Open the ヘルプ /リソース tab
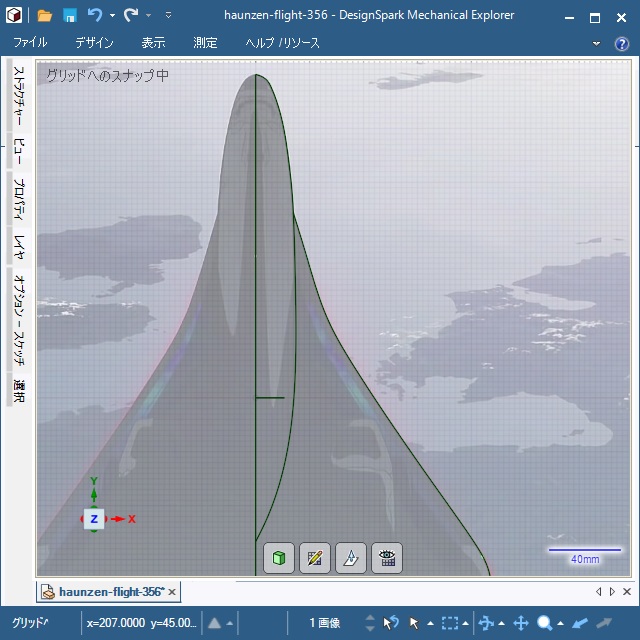The image size is (640, 640). pyautogui.click(x=282, y=42)
